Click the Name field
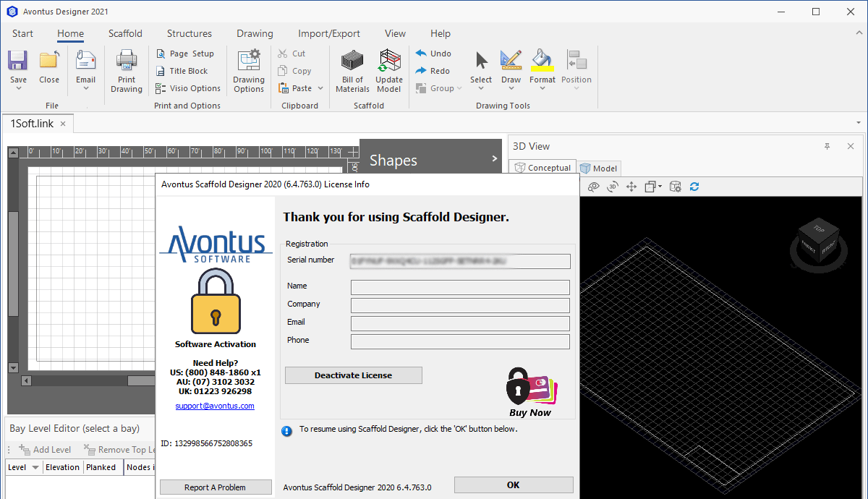This screenshot has height=499, width=868. coord(460,287)
